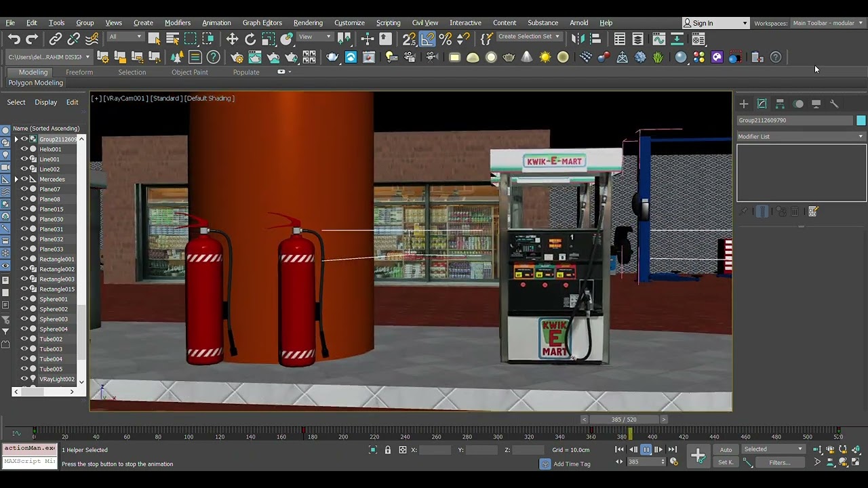The width and height of the screenshot is (868, 488).
Task: Activate the Select and Move tool
Action: [232, 39]
